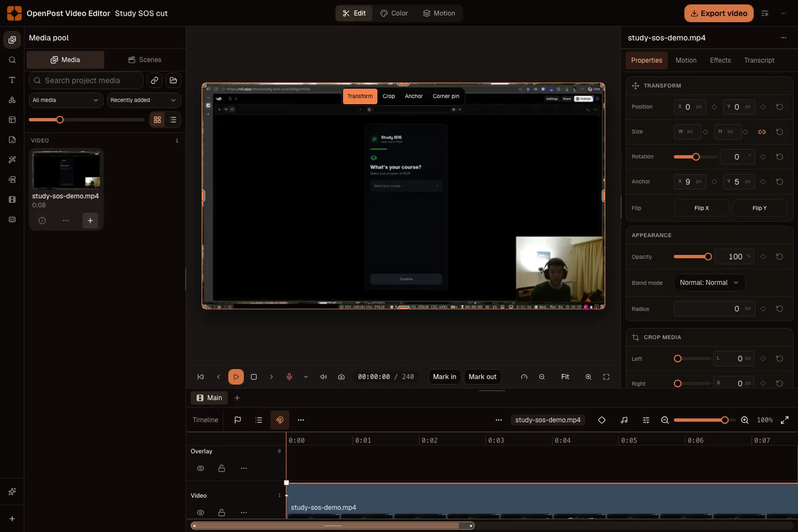Add study-sos-demo.mp4 to timeline with plus
The width and height of the screenshot is (798, 532).
click(90, 221)
